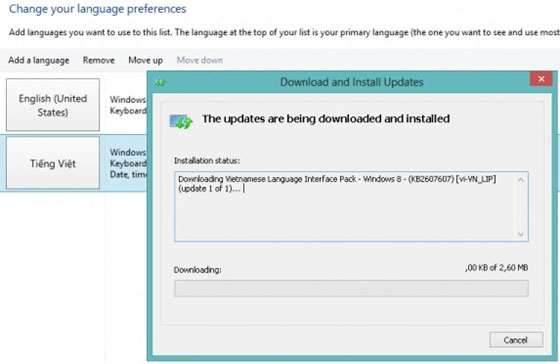Click the '0,00 KB of 2,60 MB' download size text

[x=497, y=268]
